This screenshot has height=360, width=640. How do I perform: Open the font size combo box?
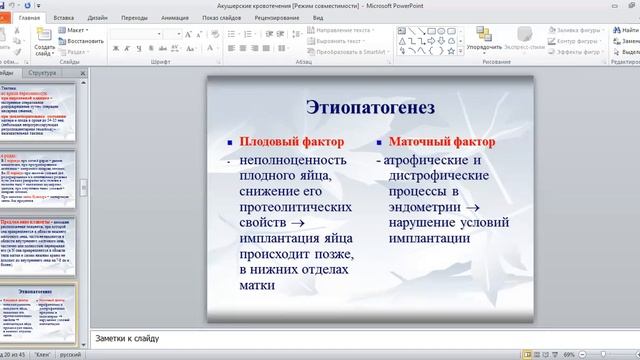tap(173, 34)
